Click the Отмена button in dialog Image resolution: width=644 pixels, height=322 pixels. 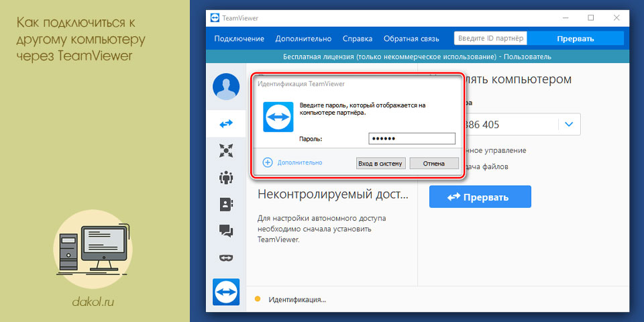tap(434, 164)
